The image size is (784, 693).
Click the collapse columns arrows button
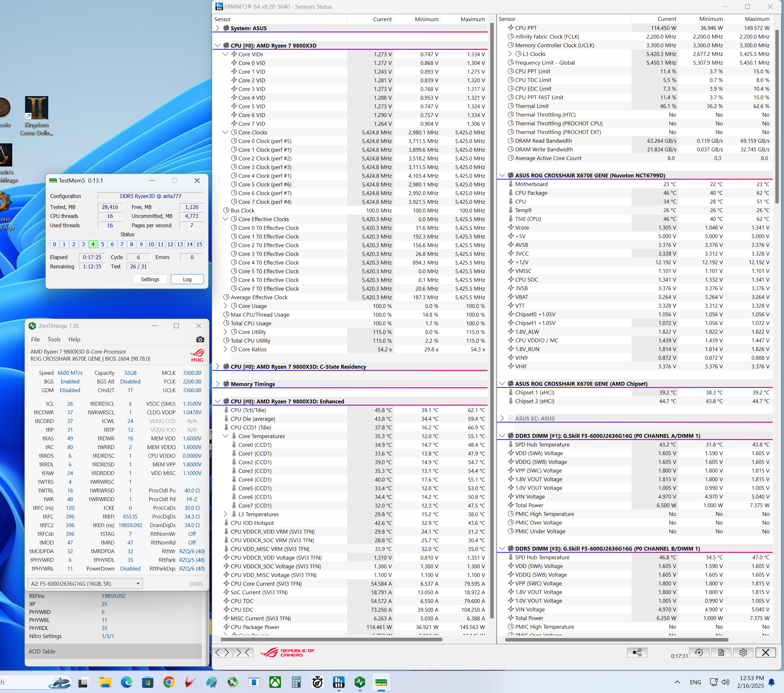click(243, 652)
